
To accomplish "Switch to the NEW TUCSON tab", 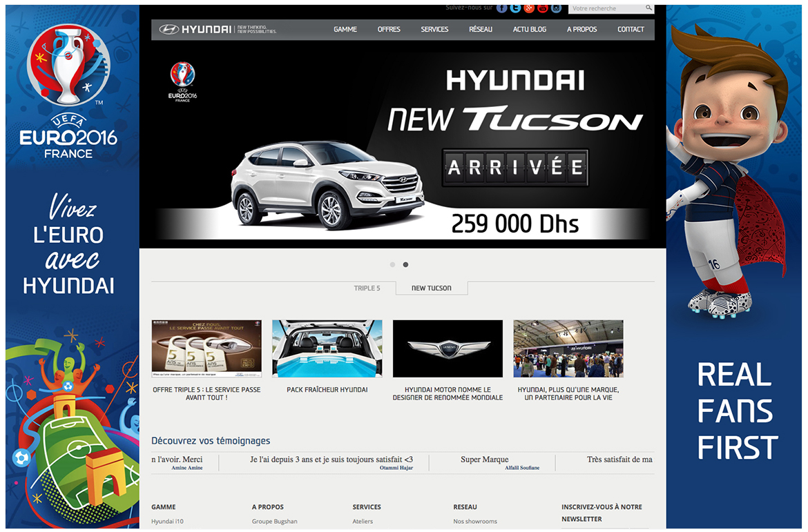I will 432,288.
